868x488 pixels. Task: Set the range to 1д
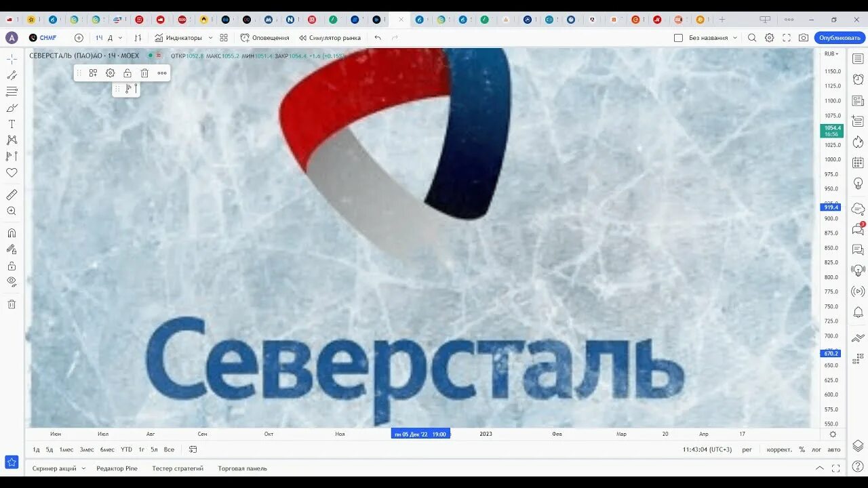(37, 449)
